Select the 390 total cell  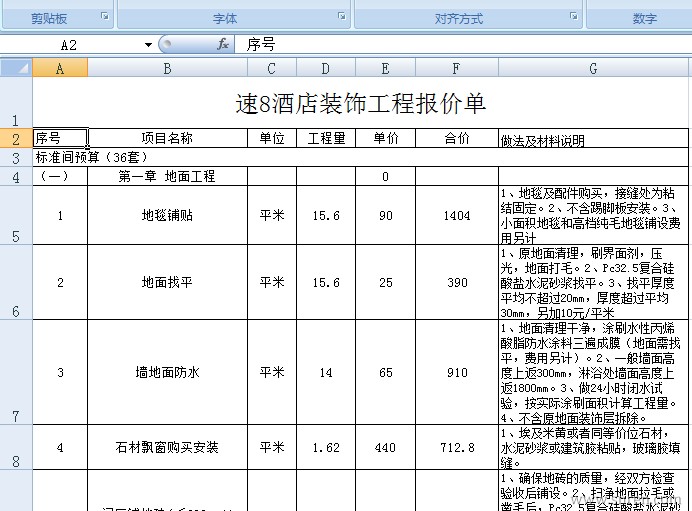[x=457, y=282]
